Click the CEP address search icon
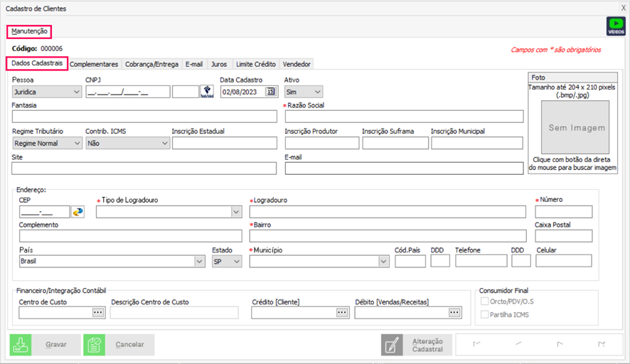The width and height of the screenshot is (630, 364). coord(78,212)
